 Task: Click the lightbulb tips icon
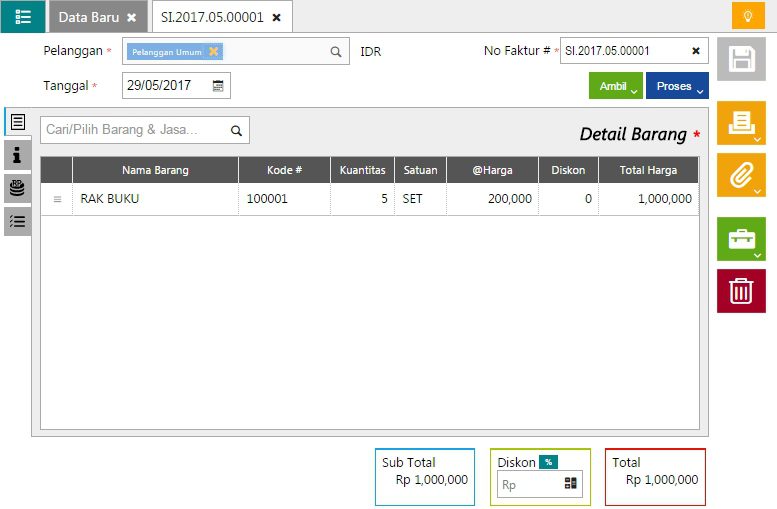[747, 17]
